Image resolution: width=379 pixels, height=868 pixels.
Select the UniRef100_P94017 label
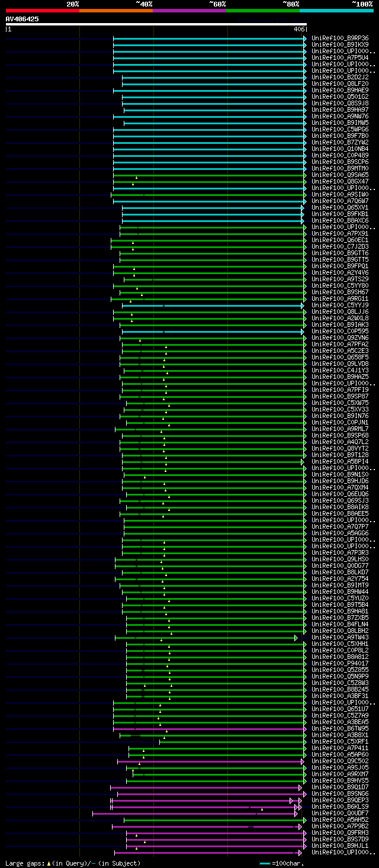[340, 663]
